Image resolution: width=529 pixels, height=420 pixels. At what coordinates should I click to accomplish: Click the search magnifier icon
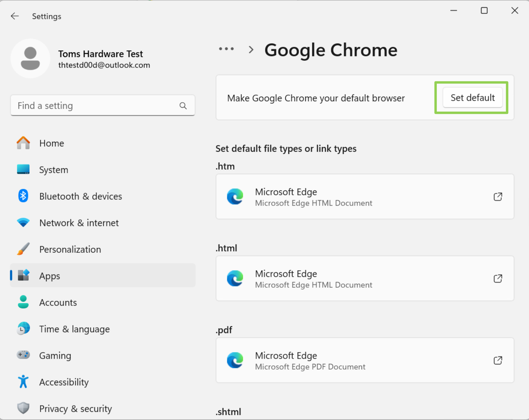(183, 106)
